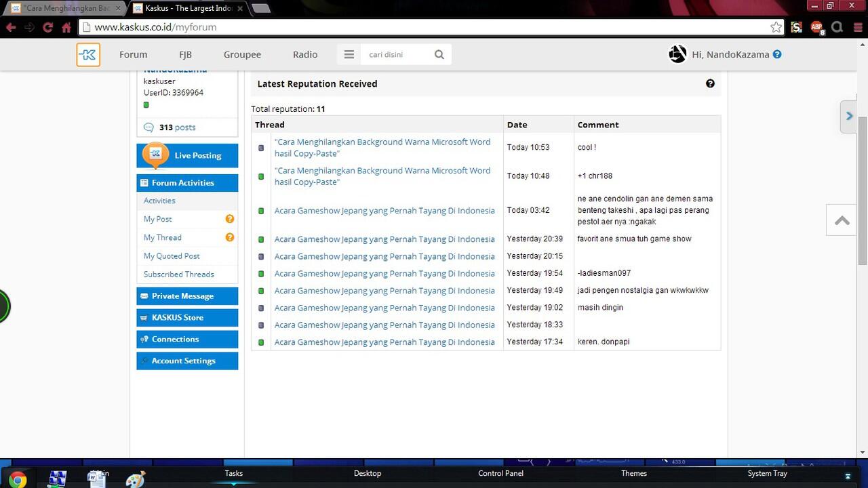
Task: Click the blue help icon beside NandoKazama
Action: (x=777, y=54)
